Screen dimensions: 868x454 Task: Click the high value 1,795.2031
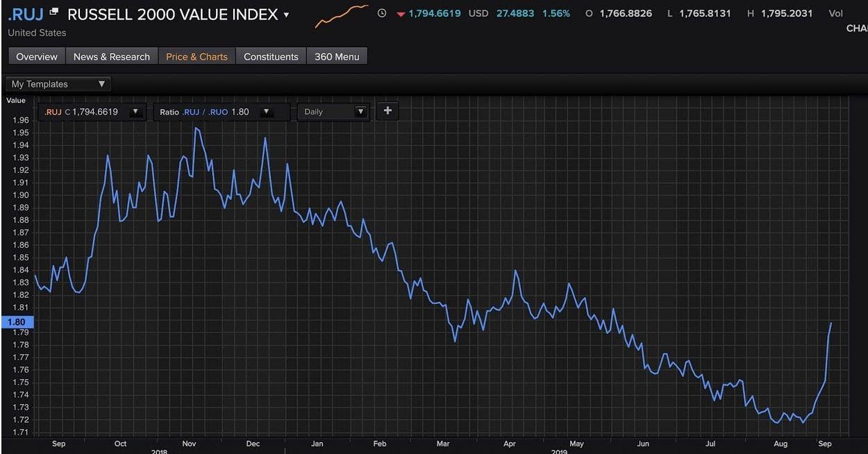click(787, 13)
